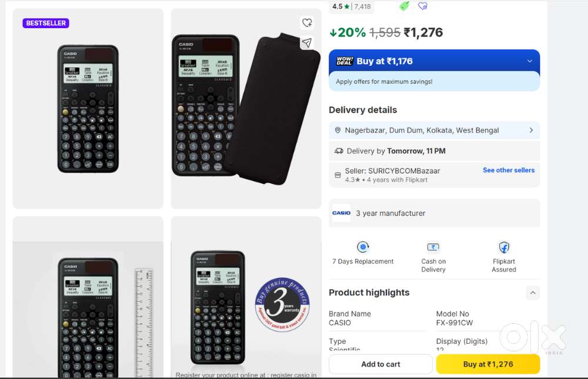Click the green tag icon near rating
Viewport: 588px width, 379px height.
pos(405,6)
